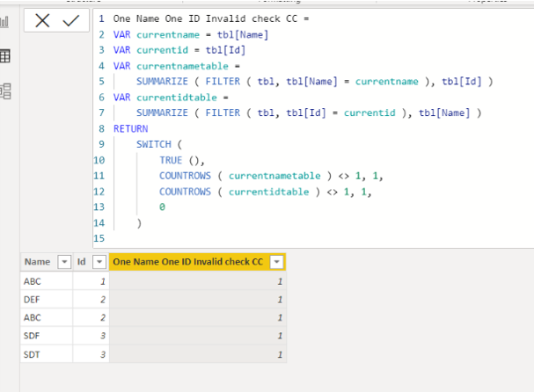Click the TRUE () argument line

pyautogui.click(x=182, y=160)
